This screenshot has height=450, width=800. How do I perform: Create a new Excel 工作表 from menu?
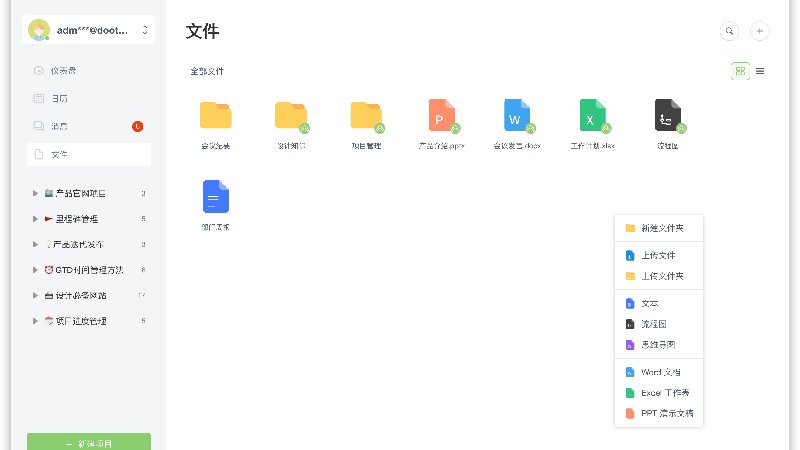pyautogui.click(x=659, y=393)
